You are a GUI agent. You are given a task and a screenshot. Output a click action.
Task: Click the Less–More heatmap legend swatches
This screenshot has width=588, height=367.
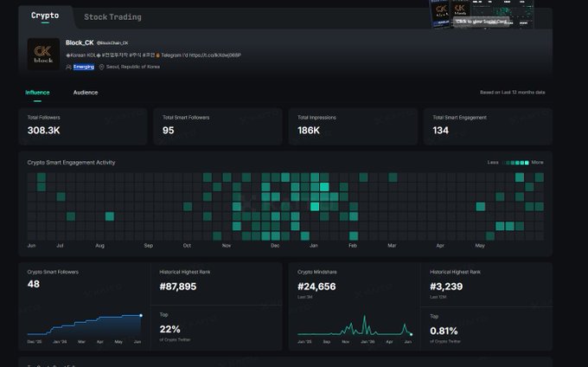point(515,163)
